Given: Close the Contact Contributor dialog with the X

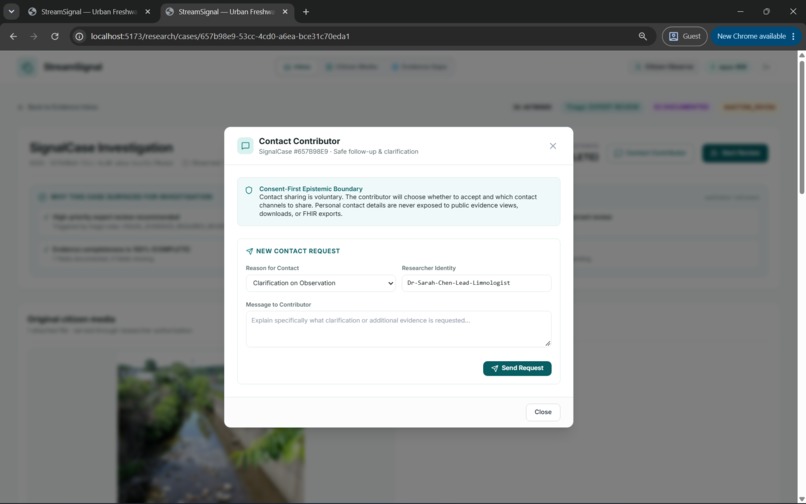Looking at the screenshot, I should [x=553, y=146].
